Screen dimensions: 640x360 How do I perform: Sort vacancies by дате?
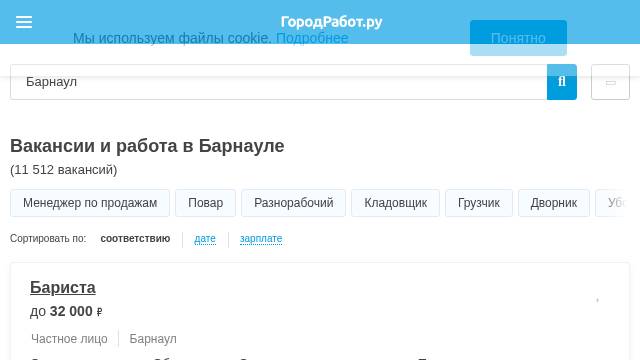click(205, 238)
